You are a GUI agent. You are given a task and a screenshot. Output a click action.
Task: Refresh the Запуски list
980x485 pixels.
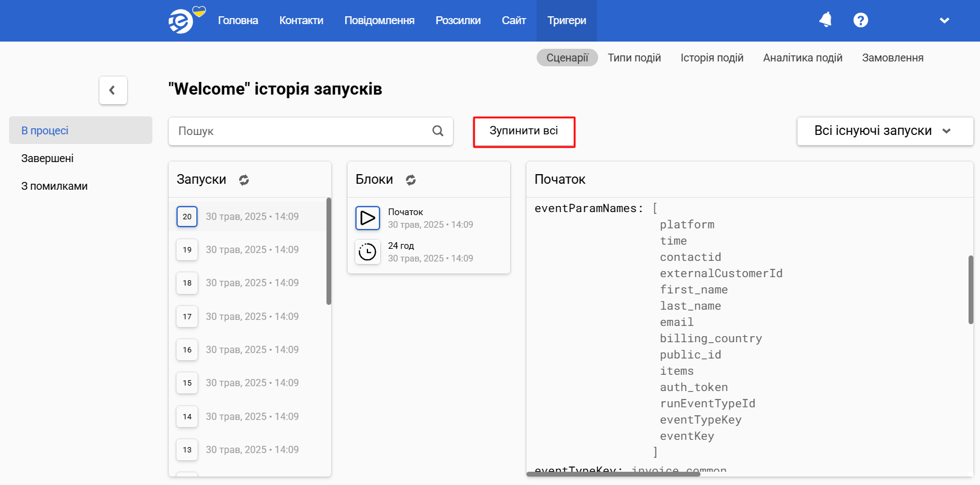point(244,180)
